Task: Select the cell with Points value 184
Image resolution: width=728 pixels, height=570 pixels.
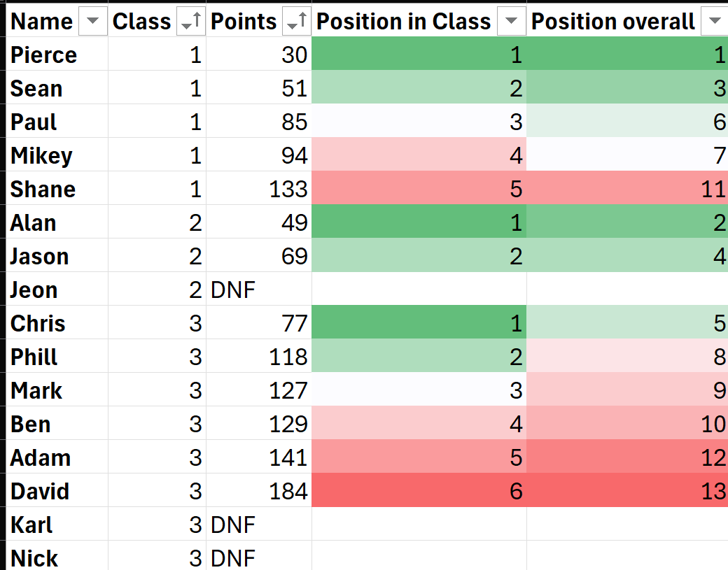Action: point(258,490)
